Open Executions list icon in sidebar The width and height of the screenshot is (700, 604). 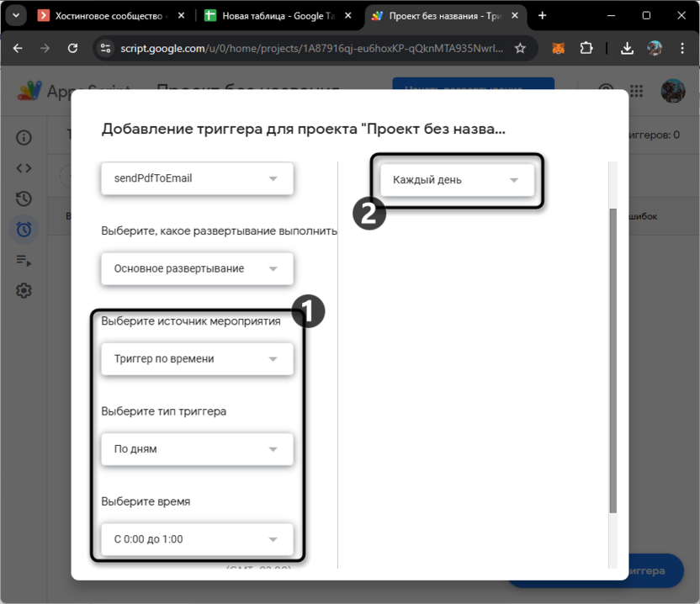[x=24, y=260]
